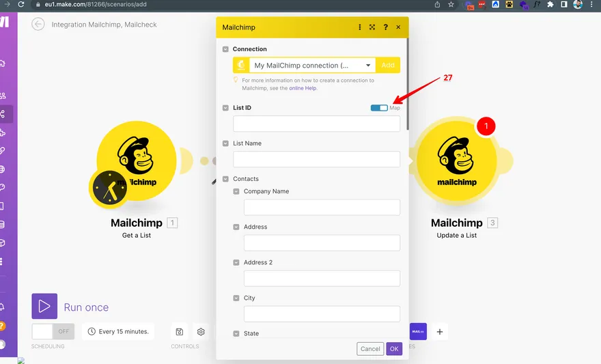Expand the Mailchimp dialog to fullscreen
601x364 pixels.
[372, 27]
